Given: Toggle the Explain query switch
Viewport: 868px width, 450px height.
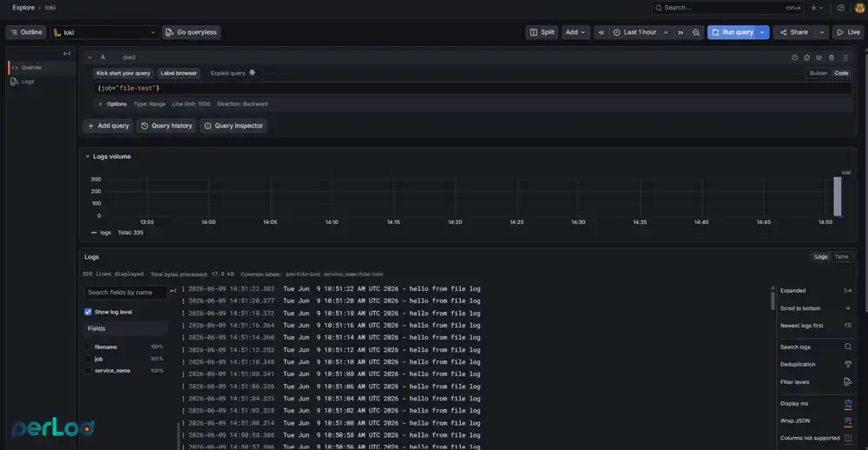Looking at the screenshot, I should pyautogui.click(x=254, y=73).
